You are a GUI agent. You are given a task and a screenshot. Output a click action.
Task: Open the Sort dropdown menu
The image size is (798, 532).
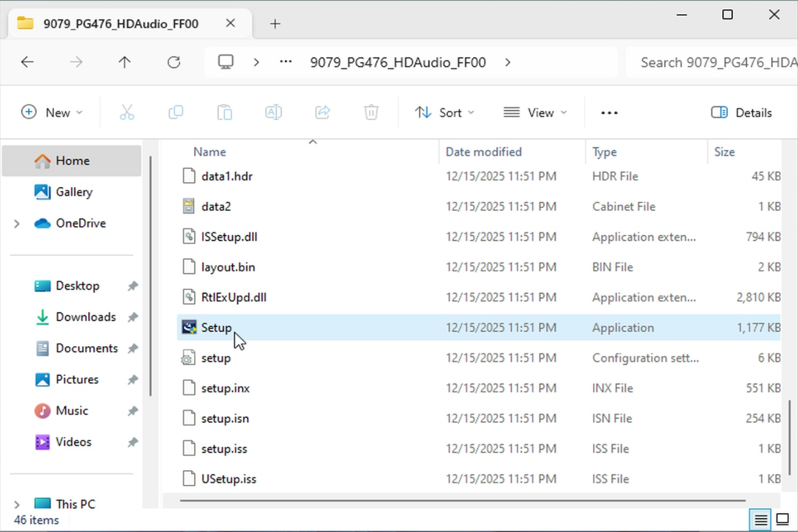pyautogui.click(x=444, y=113)
